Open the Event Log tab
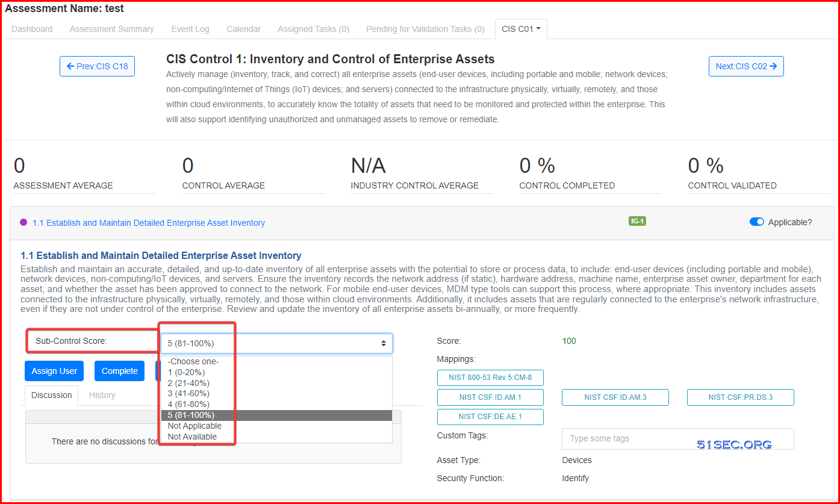840x504 pixels. (190, 29)
